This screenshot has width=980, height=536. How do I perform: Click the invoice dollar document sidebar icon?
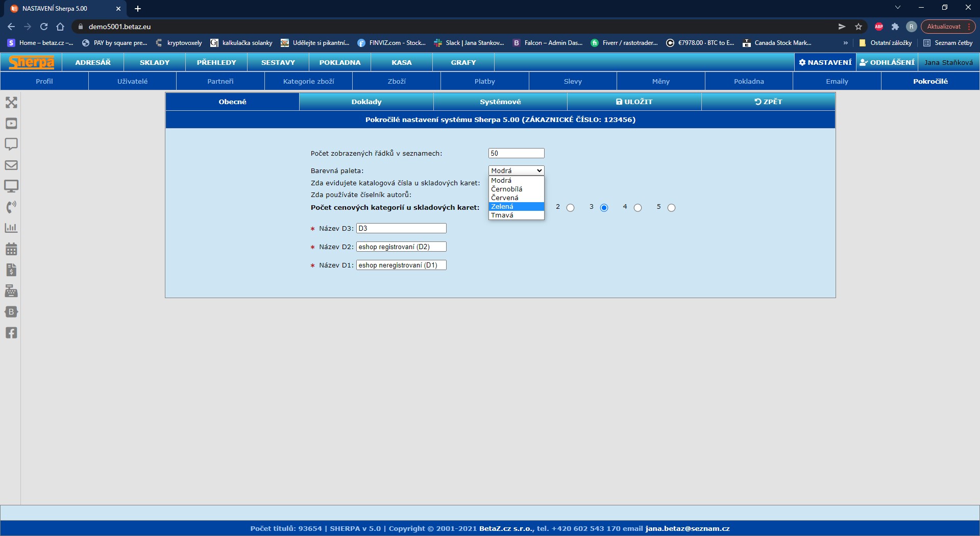[11, 270]
